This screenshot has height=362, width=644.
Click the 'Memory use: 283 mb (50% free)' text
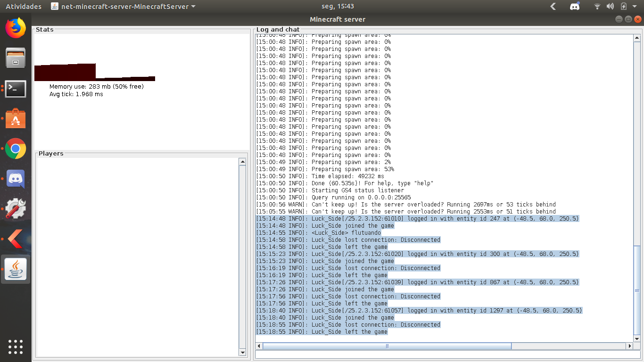[97, 87]
